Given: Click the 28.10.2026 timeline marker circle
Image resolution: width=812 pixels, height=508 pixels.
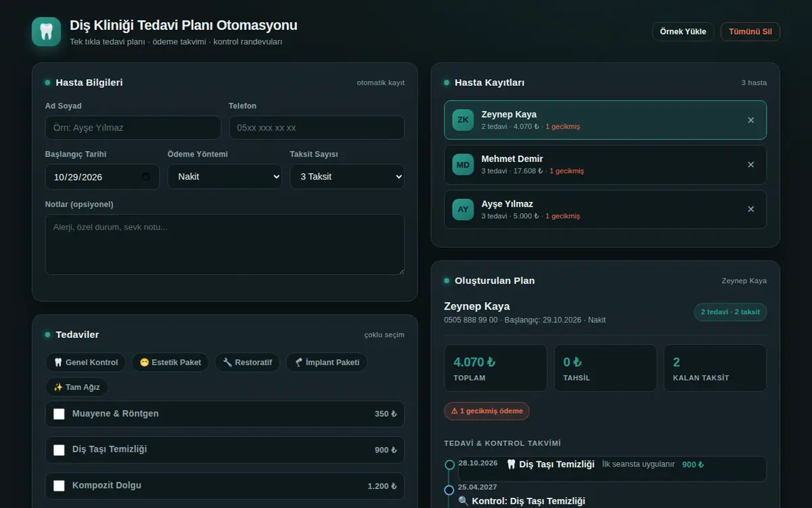Looking at the screenshot, I should click(x=449, y=465).
